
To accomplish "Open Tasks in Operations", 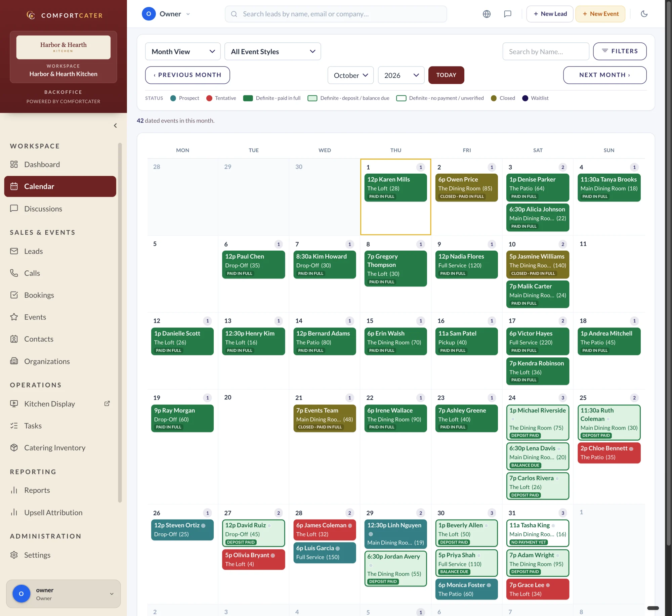I will pyautogui.click(x=60, y=426).
